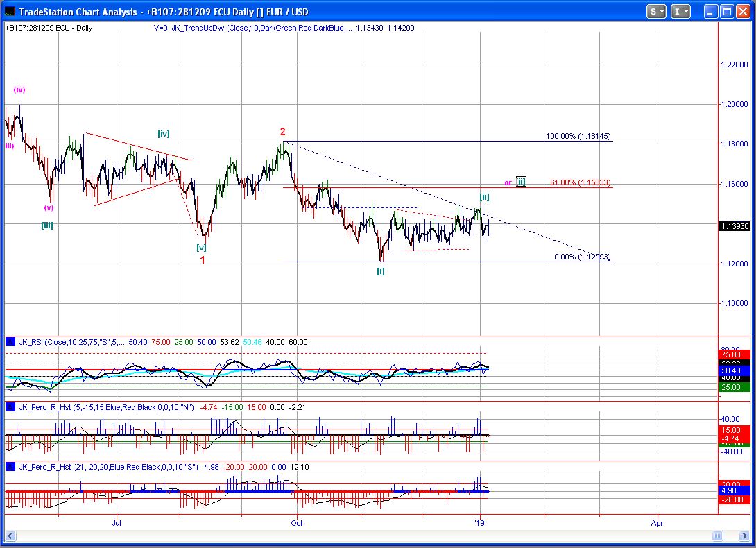Click the magenta (v) wave label
The height and width of the screenshot is (548, 756).
pos(49,208)
